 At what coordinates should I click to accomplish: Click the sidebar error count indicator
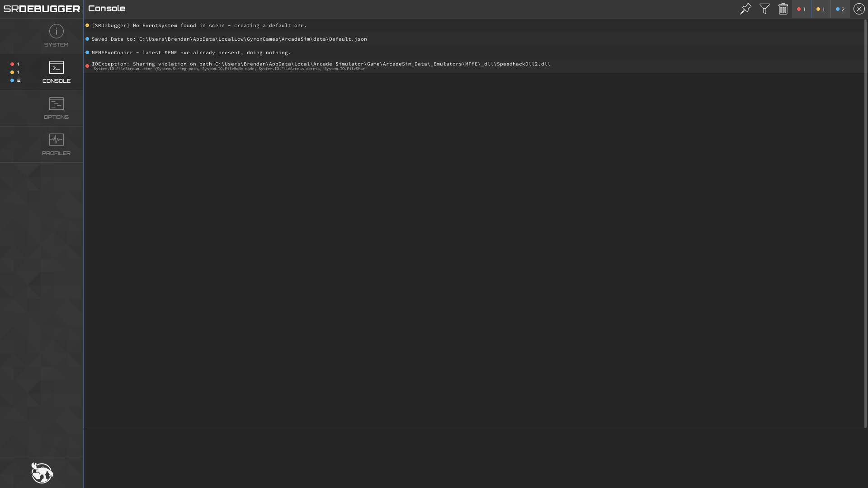click(15, 64)
